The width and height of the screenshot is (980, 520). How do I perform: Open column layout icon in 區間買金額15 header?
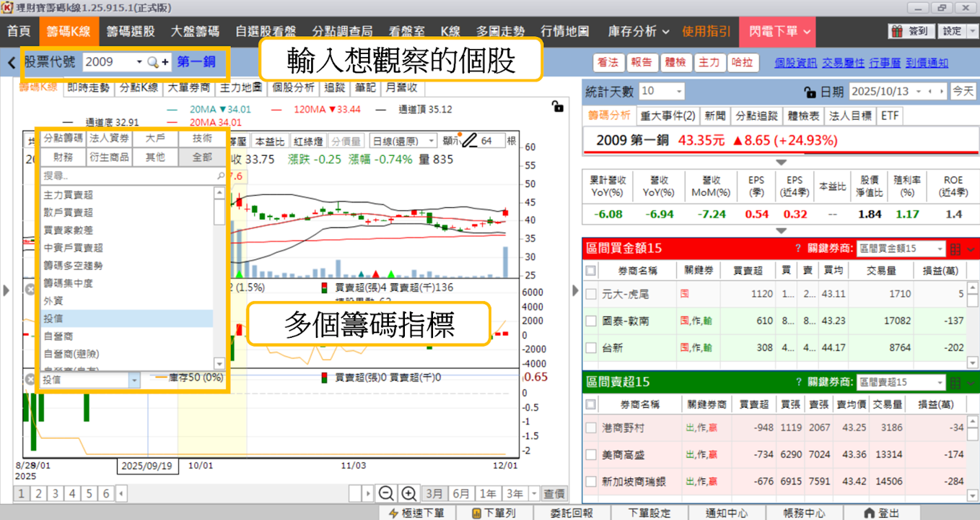click(955, 248)
